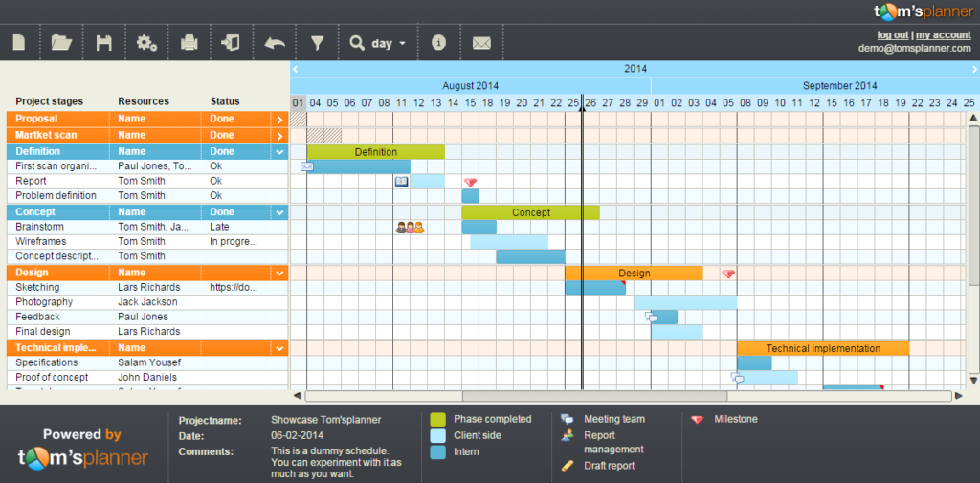The width and height of the screenshot is (980, 483).
Task: Click the Status column header
Action: coord(225,101)
